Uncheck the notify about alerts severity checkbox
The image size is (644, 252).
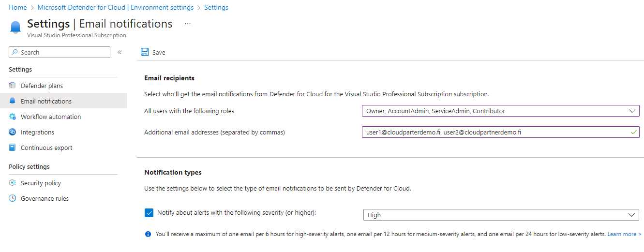pyautogui.click(x=149, y=213)
